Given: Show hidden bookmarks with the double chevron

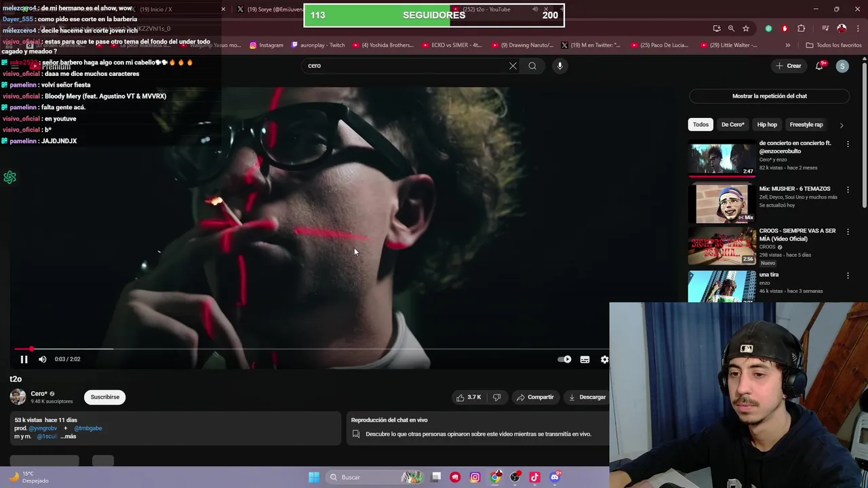Looking at the screenshot, I should pyautogui.click(x=787, y=45).
